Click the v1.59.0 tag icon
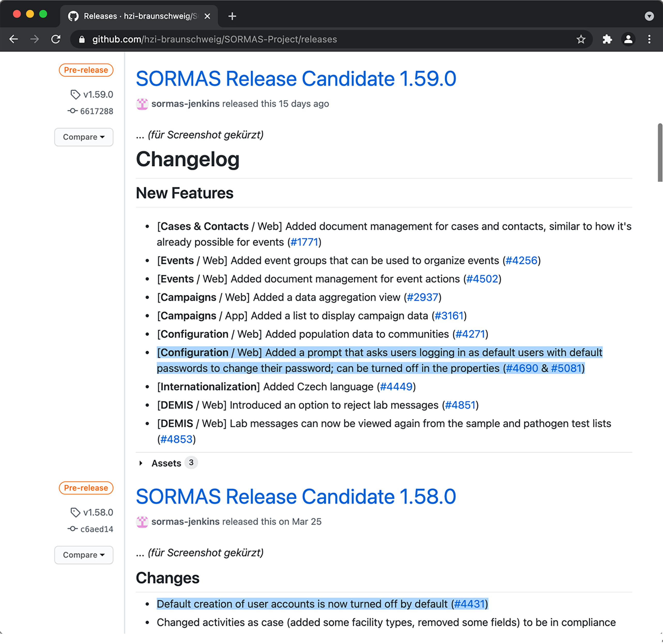The width and height of the screenshot is (663, 644). pyautogui.click(x=75, y=94)
